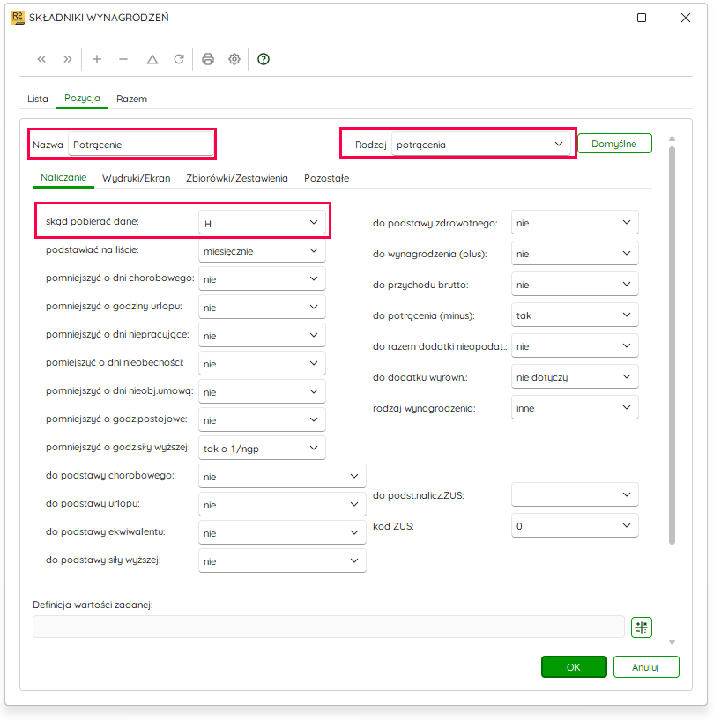
Task: Click the scroll down arrow
Action: (x=672, y=642)
